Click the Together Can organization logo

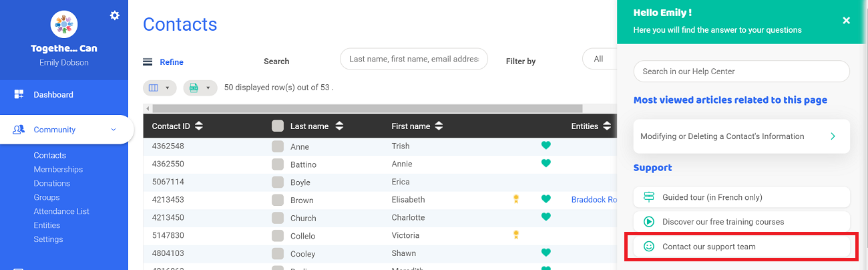coord(64,25)
